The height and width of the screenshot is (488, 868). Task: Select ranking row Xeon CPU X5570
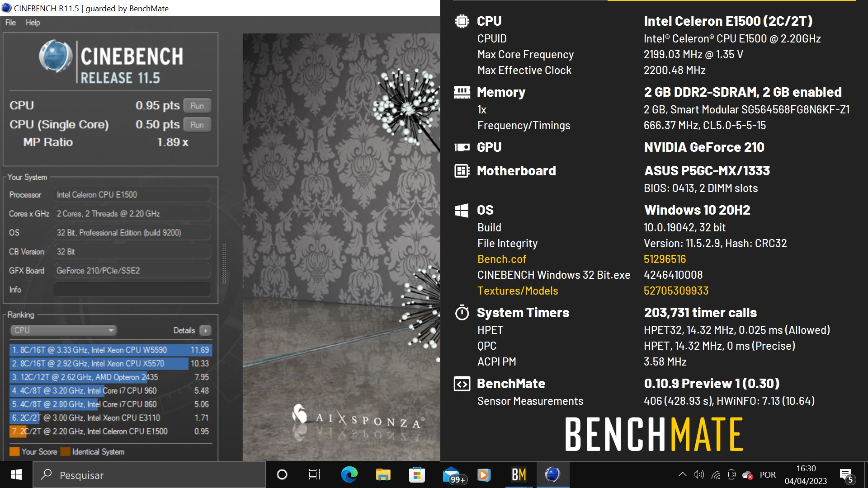tap(110, 363)
